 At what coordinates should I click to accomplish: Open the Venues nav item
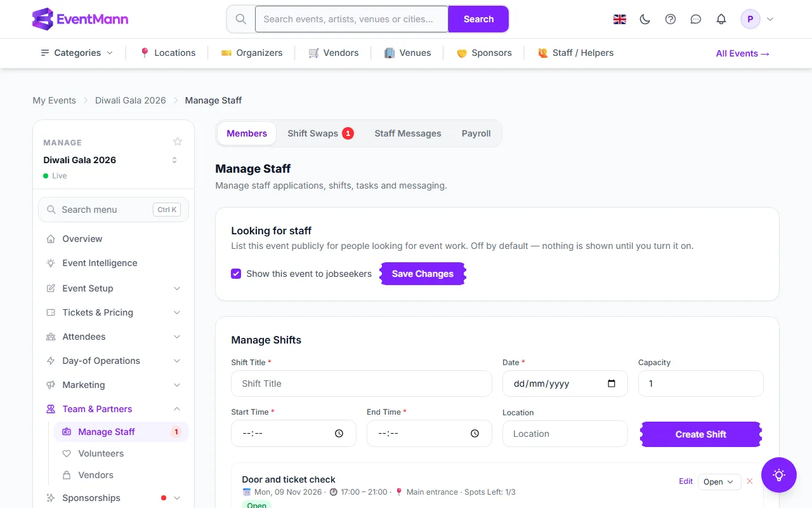[407, 53]
